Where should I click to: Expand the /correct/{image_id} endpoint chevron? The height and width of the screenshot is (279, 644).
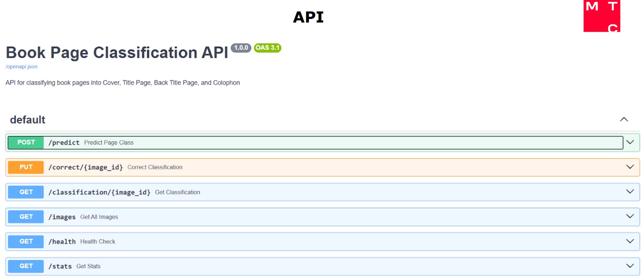pyautogui.click(x=630, y=167)
